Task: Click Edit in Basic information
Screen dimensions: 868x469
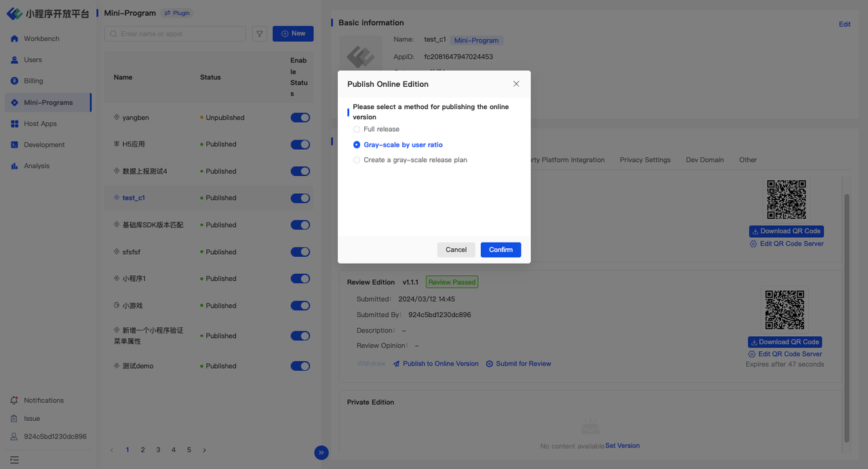Action: [x=844, y=24]
